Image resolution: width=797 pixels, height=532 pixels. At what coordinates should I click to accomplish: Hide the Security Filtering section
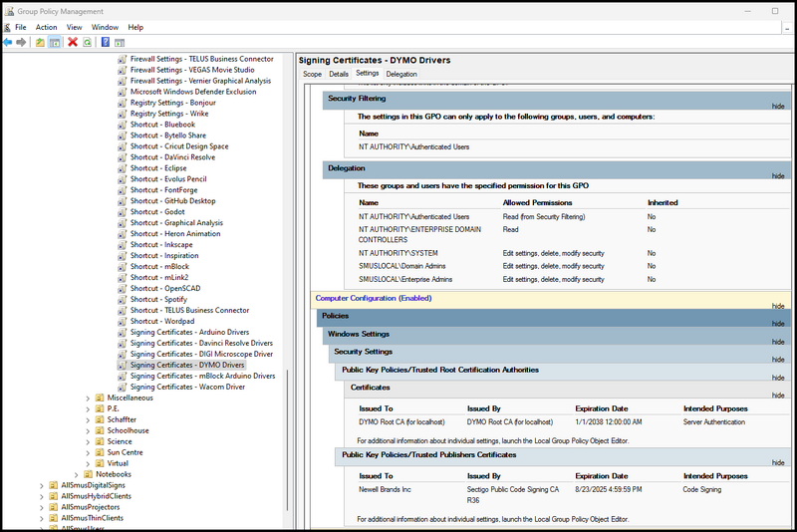pyautogui.click(x=778, y=106)
